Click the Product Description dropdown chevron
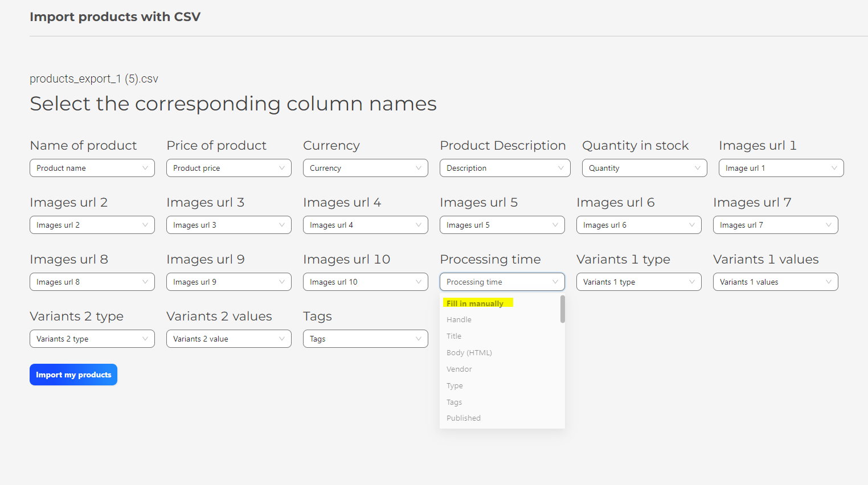This screenshot has width=868, height=485. [560, 168]
